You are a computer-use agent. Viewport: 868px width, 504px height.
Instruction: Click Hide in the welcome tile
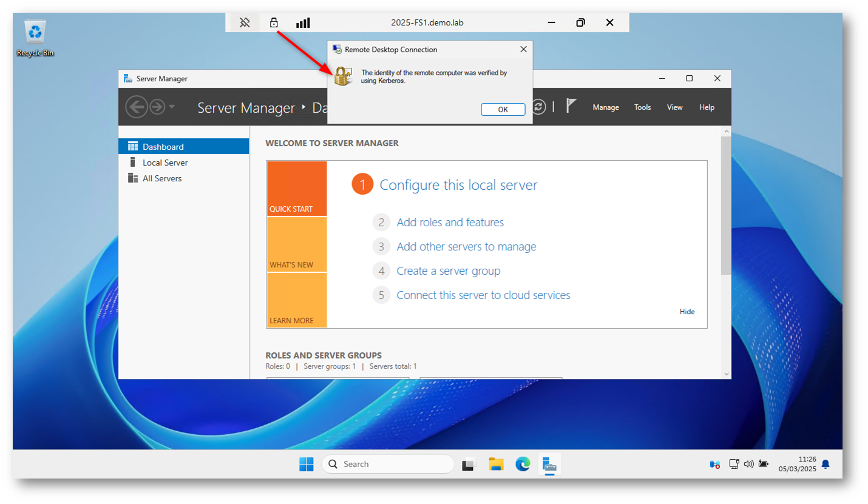point(687,311)
